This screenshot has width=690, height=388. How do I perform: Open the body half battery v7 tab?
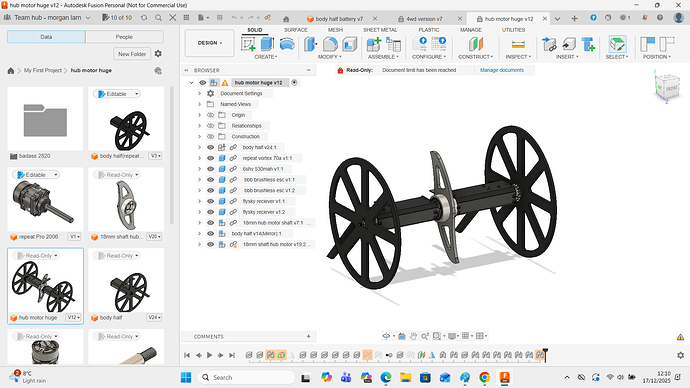click(339, 19)
